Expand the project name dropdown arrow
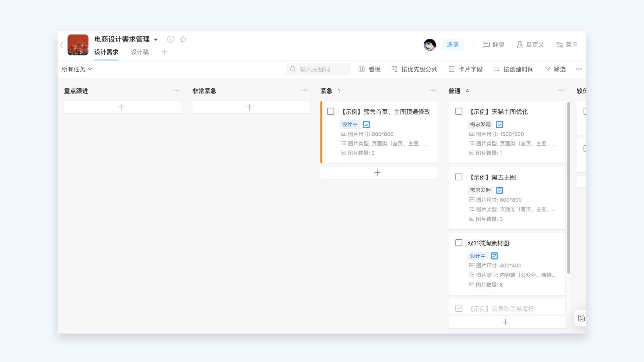Screen dimensions: 644x362 (156, 40)
